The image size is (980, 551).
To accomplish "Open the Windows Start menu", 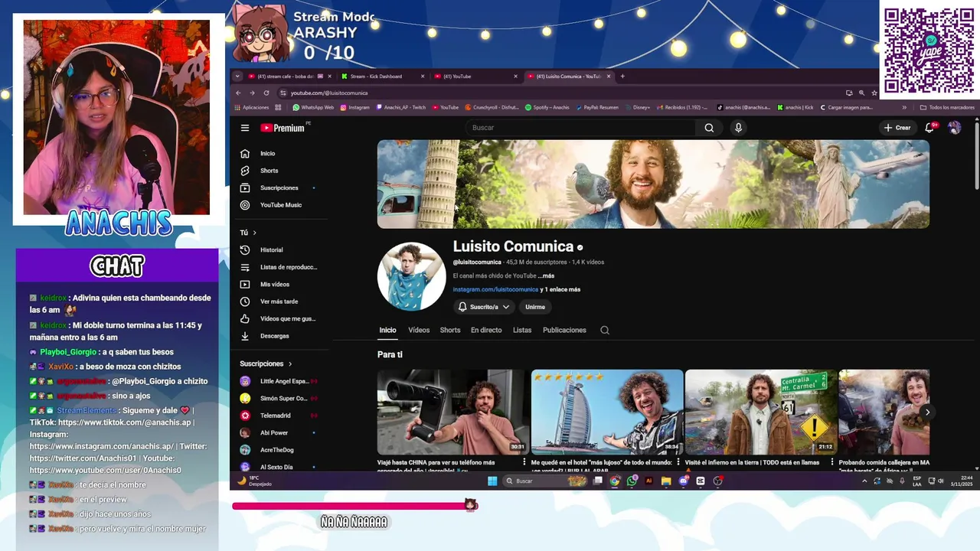I will click(x=492, y=481).
